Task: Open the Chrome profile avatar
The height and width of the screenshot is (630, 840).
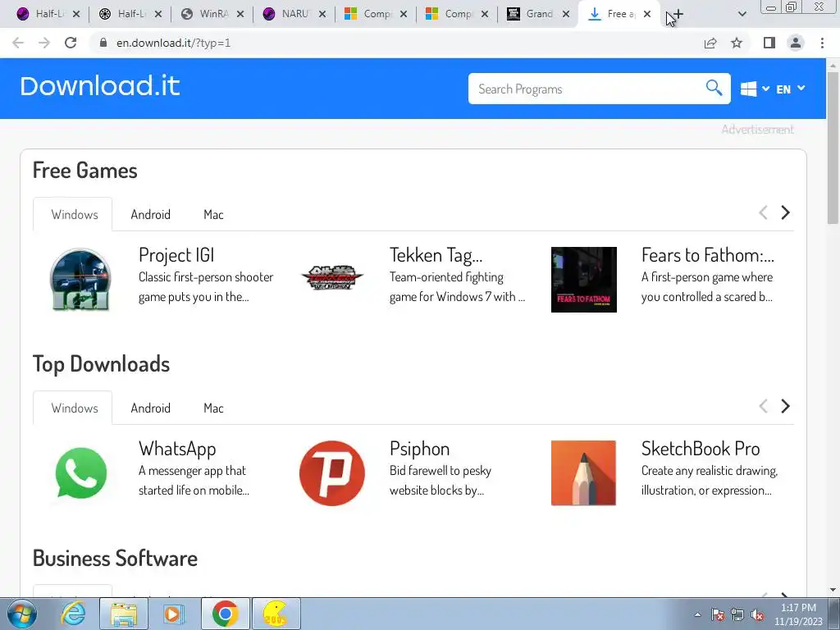Action: pyautogui.click(x=796, y=43)
